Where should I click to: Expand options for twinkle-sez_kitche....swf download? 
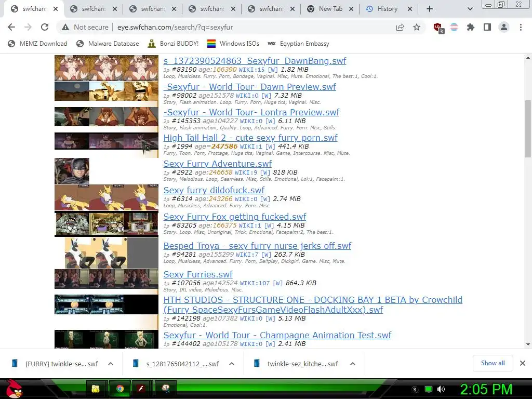coord(353,364)
